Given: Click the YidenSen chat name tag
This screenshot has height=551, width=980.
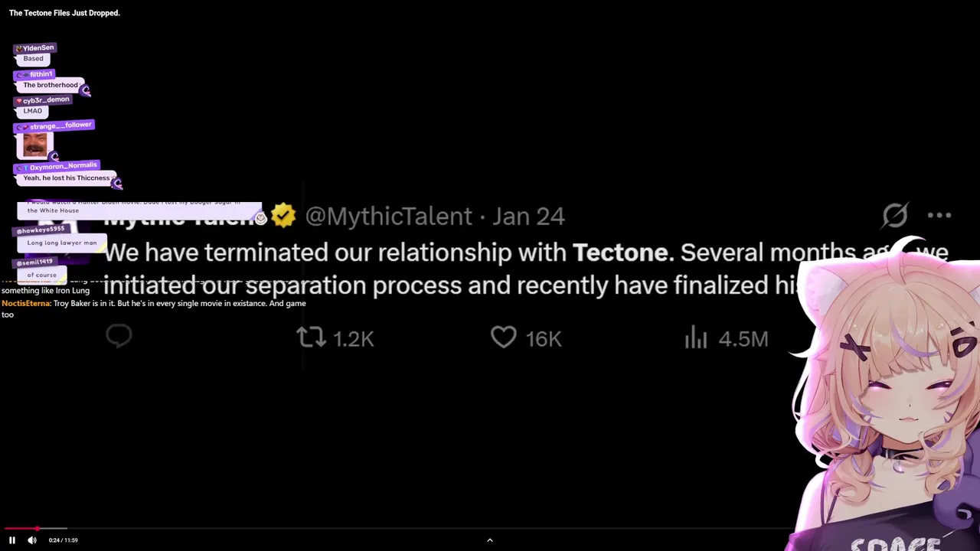Looking at the screenshot, I should [x=35, y=48].
